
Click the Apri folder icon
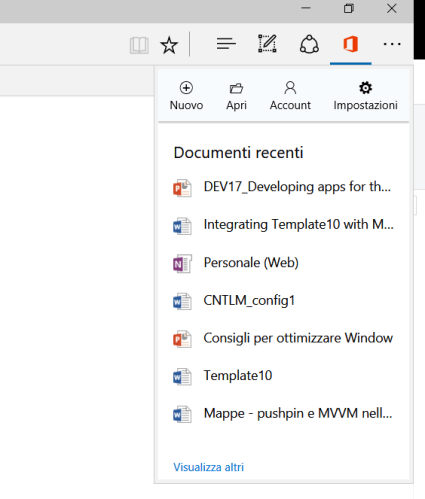coord(236,88)
